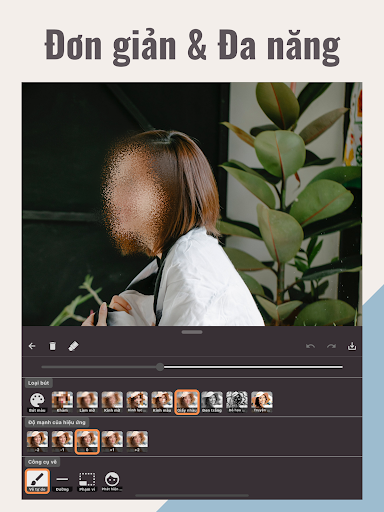Select the 'Đường' line drawing tool

(62, 481)
